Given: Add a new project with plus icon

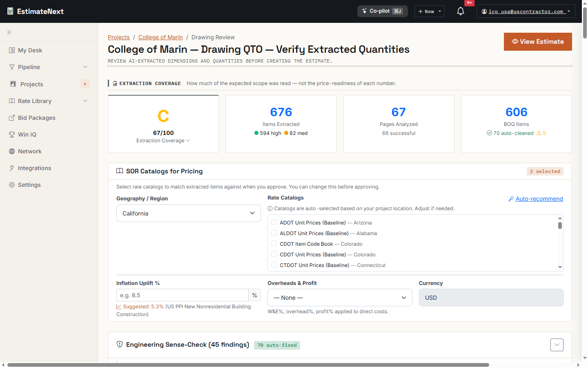Looking at the screenshot, I should (x=85, y=84).
